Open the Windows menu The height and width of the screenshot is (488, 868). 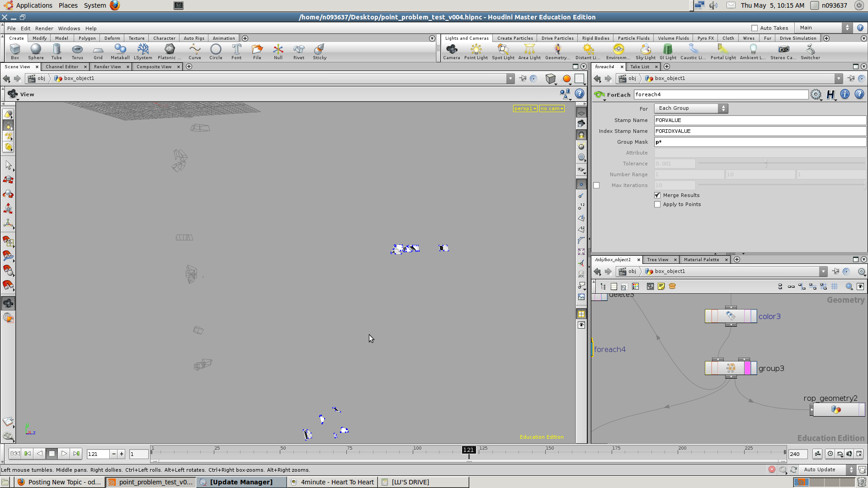[x=69, y=28]
